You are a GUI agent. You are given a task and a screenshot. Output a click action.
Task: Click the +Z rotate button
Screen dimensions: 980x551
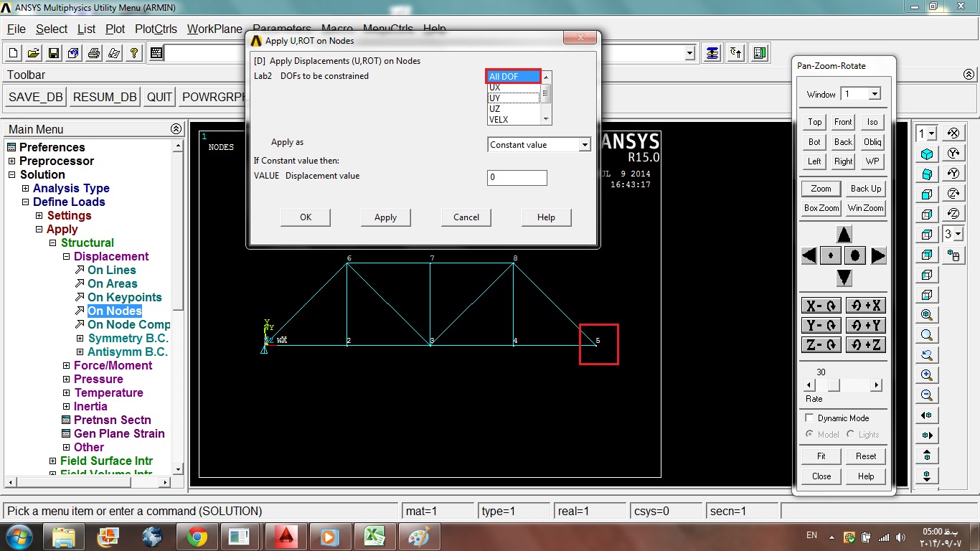pyautogui.click(x=866, y=345)
